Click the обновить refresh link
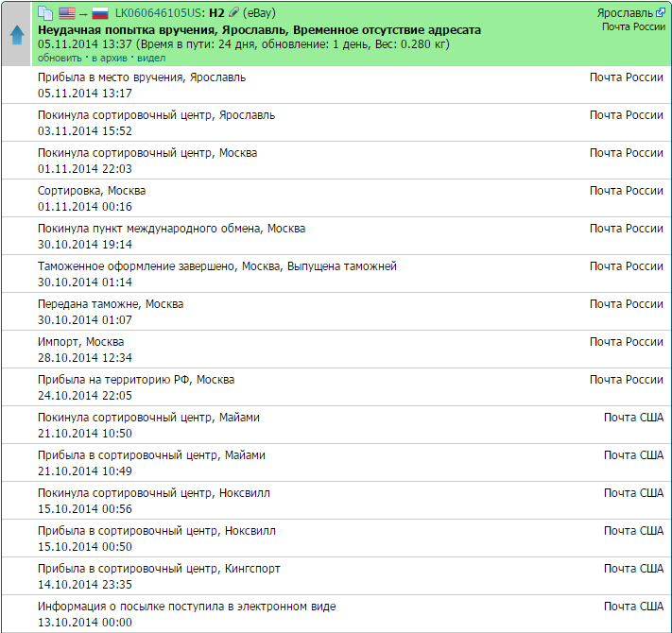Image resolution: width=672 pixels, height=633 pixels. pos(59,58)
